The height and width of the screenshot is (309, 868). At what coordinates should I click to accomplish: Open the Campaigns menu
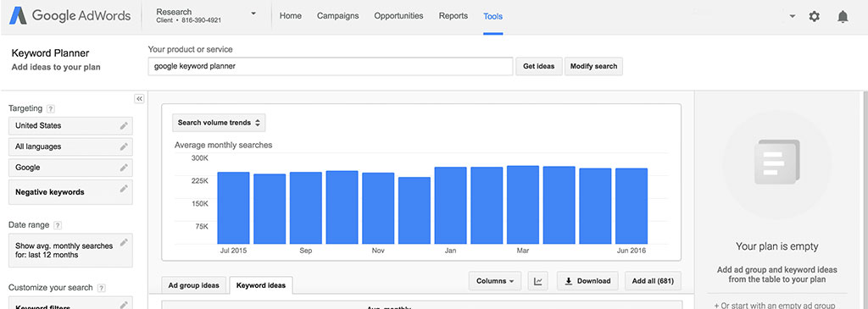(337, 16)
